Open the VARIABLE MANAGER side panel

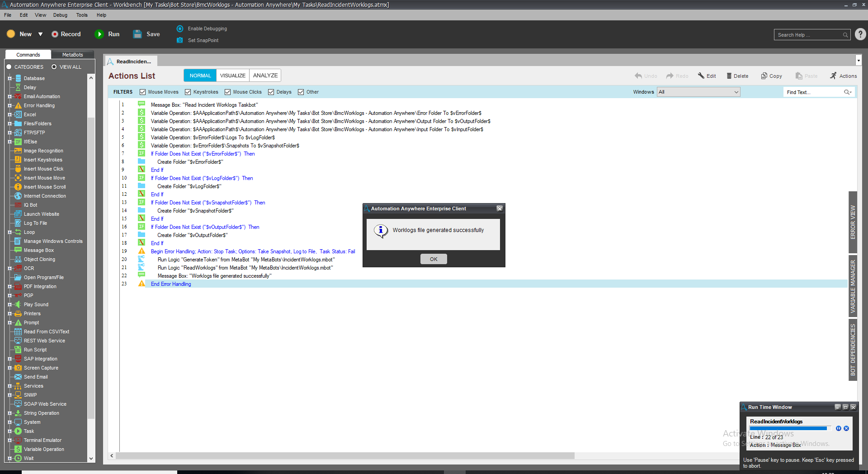coord(853,286)
